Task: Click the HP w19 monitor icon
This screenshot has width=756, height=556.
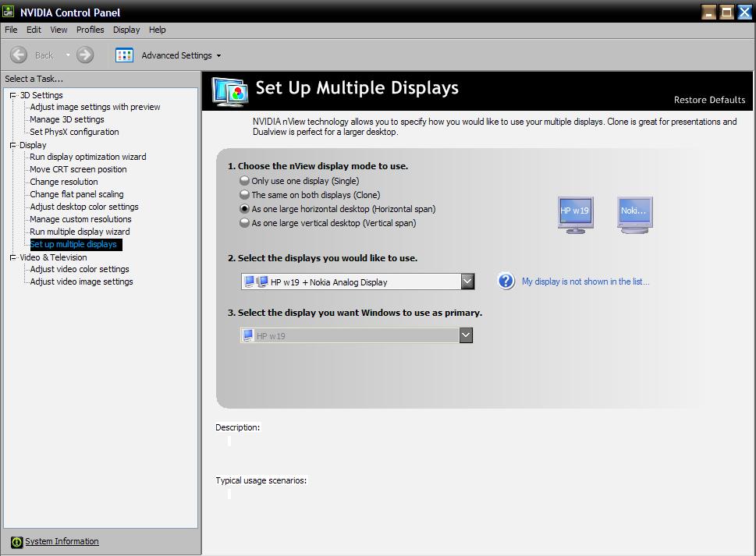Action: tap(575, 214)
